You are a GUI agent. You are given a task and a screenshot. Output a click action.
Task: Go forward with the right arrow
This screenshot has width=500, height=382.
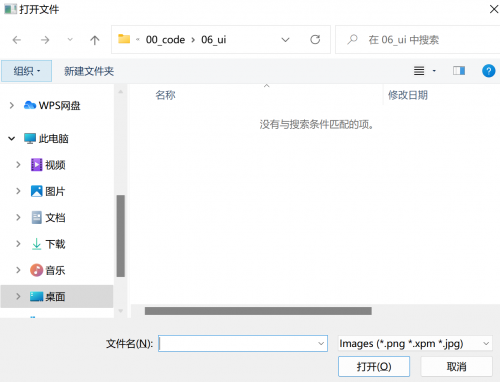tap(45, 40)
